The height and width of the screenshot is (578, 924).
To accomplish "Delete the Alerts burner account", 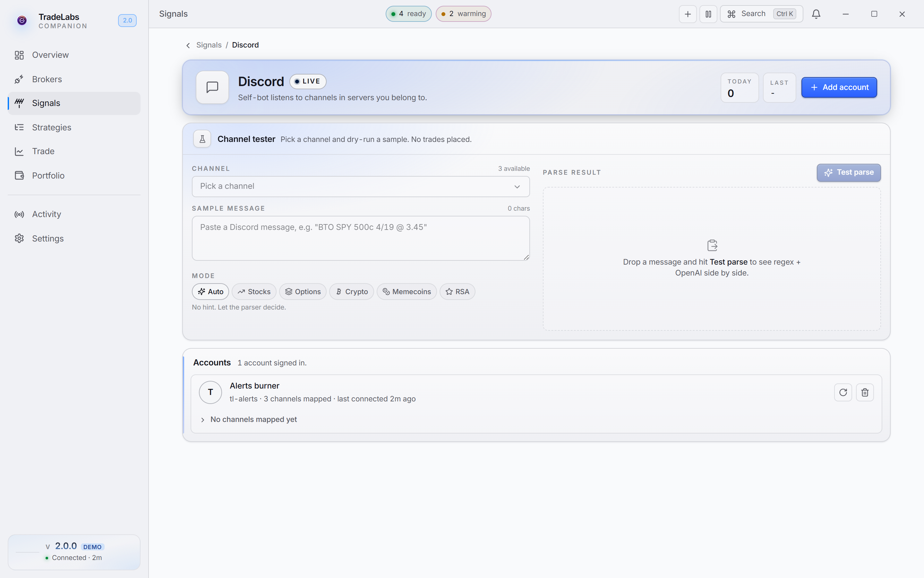I will pyautogui.click(x=865, y=392).
